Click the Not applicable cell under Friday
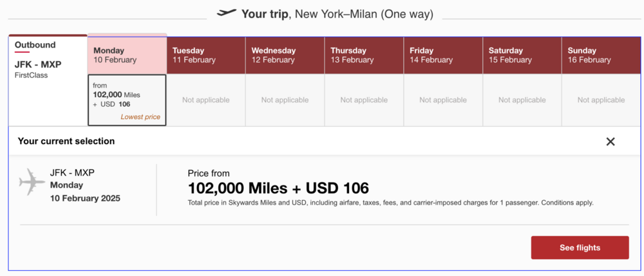This screenshot has width=644, height=276. pyautogui.click(x=443, y=100)
